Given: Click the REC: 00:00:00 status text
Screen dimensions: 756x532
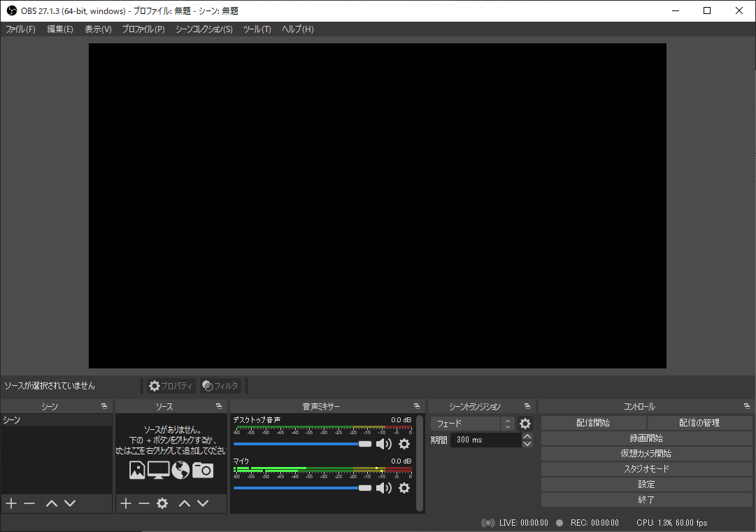Looking at the screenshot, I should tap(594, 523).
